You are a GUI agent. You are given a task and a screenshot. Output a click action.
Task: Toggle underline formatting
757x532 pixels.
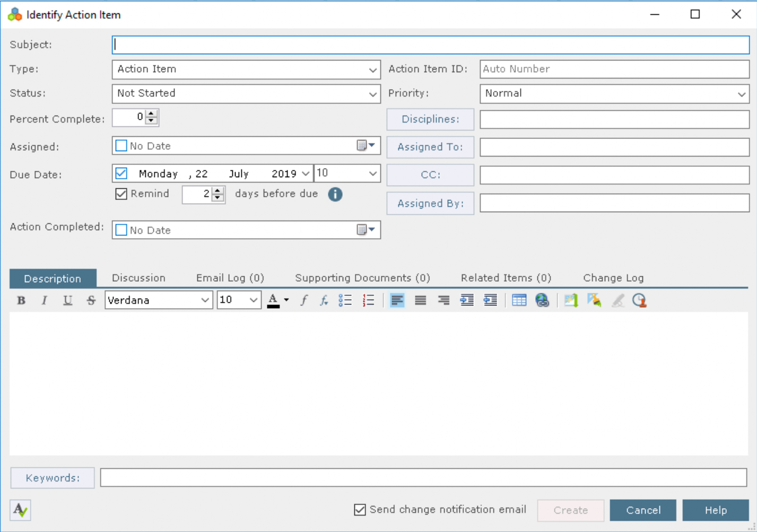click(x=68, y=300)
